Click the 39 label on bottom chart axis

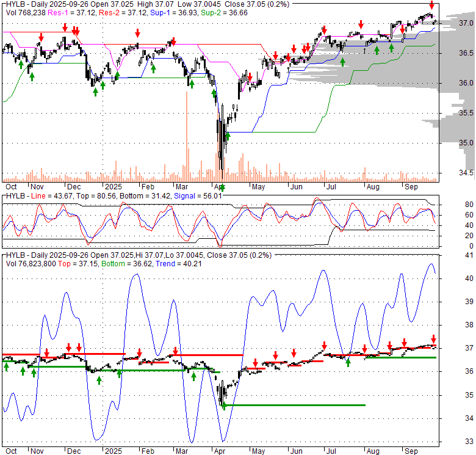[469, 302]
